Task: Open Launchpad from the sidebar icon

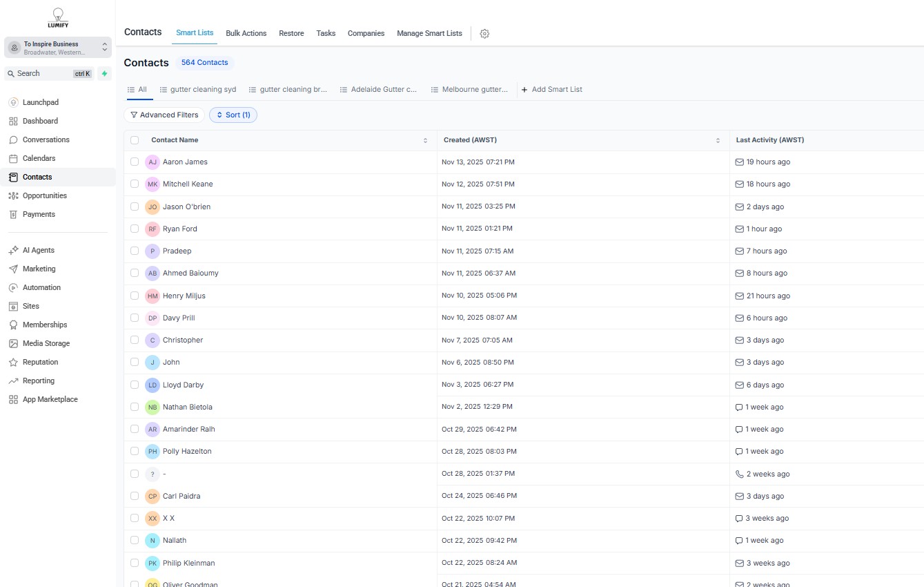Action: click(13, 102)
